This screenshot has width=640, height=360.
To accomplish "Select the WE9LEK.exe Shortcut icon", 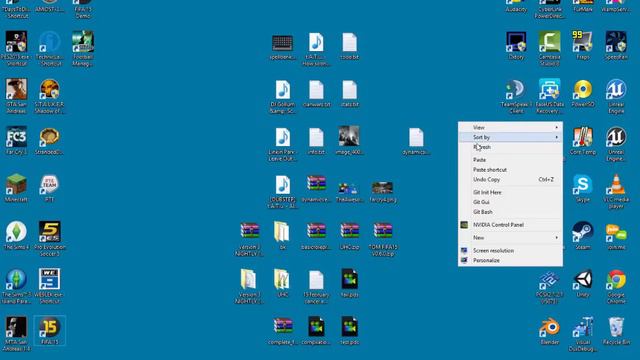I will (49, 286).
